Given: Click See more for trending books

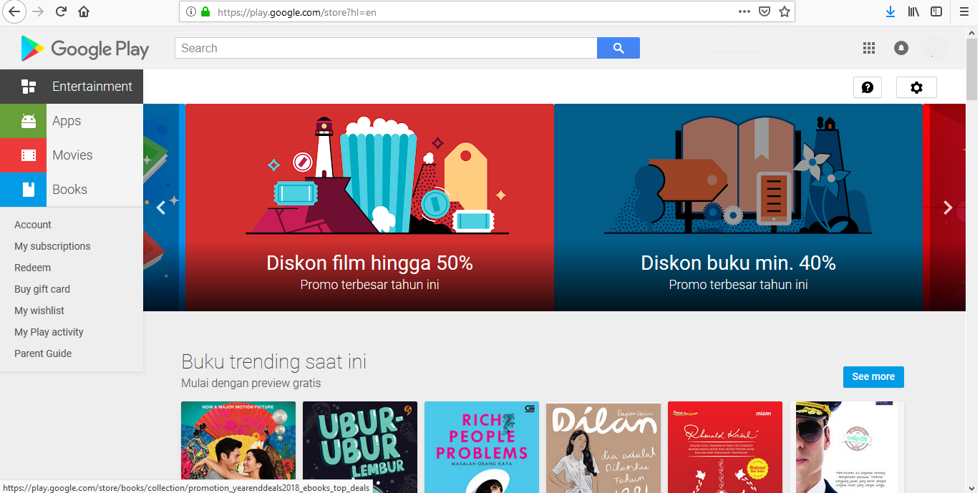Looking at the screenshot, I should (x=873, y=376).
